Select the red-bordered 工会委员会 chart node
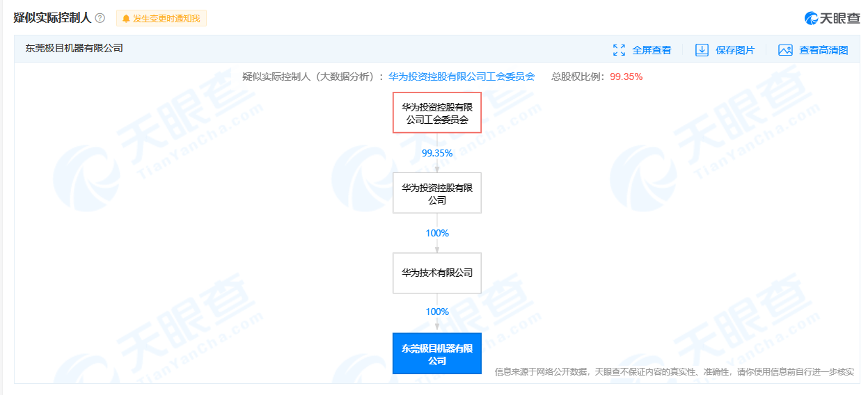 pyautogui.click(x=437, y=113)
